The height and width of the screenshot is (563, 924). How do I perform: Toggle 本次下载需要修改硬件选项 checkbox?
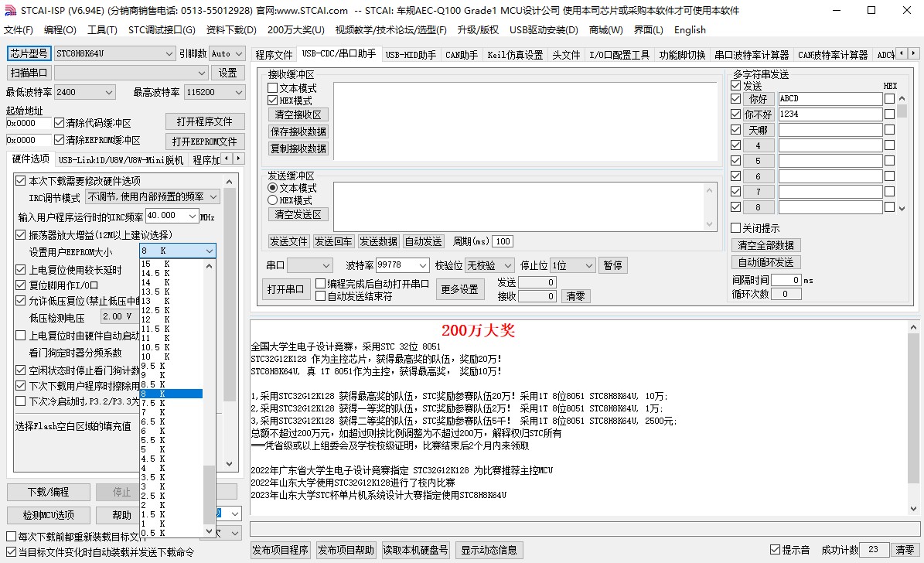[x=21, y=180]
